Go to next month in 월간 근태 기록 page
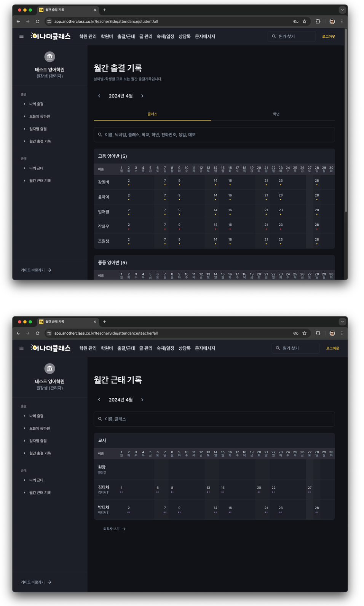 [x=142, y=400]
